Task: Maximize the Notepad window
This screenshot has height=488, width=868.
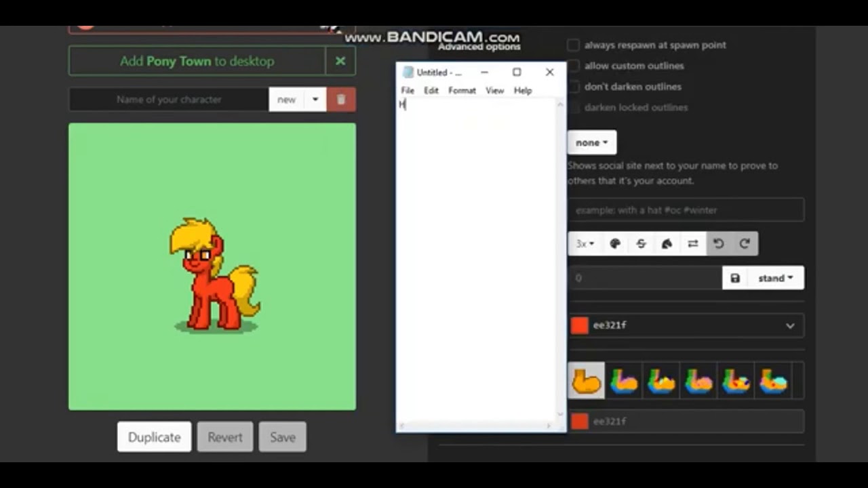Action: (517, 73)
